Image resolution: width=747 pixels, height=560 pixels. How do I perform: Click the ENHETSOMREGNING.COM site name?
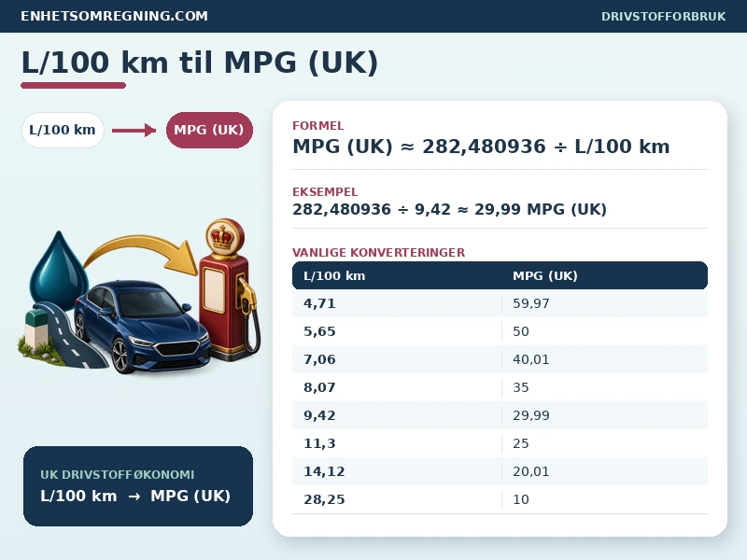[114, 16]
